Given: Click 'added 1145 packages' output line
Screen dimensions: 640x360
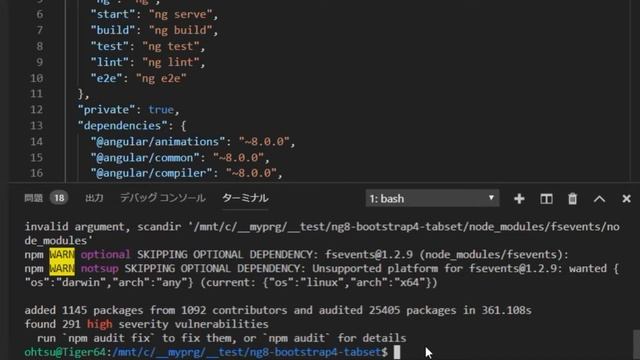Looking at the screenshot, I should point(278,310).
